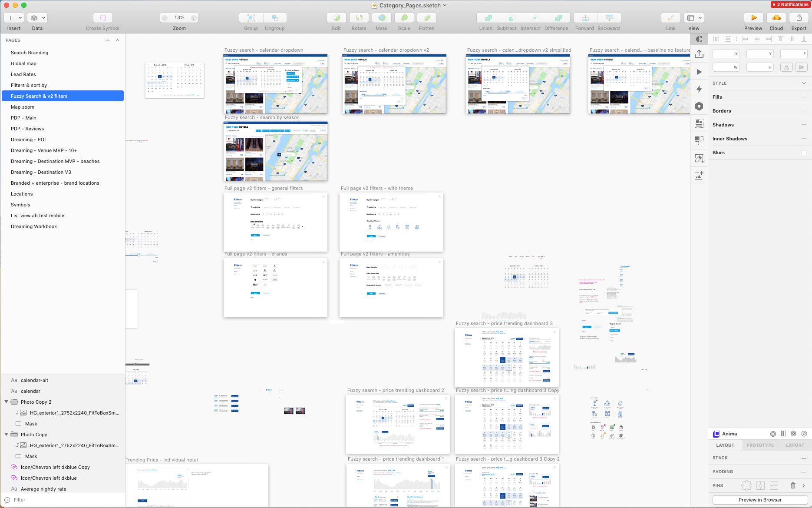Enable the Blurs checkbox in Style panel
Image resolution: width=812 pixels, height=508 pixels.
[804, 153]
